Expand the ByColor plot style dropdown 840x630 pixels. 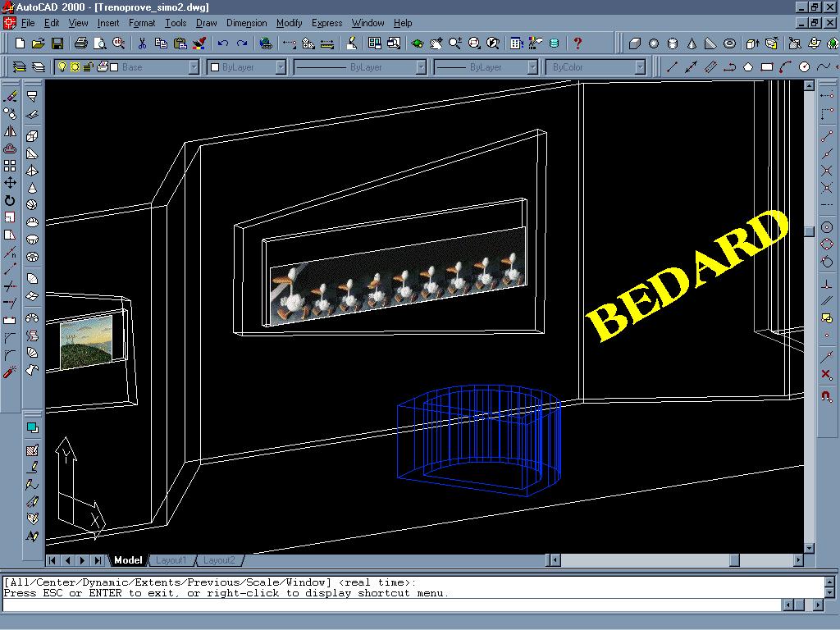click(x=640, y=67)
